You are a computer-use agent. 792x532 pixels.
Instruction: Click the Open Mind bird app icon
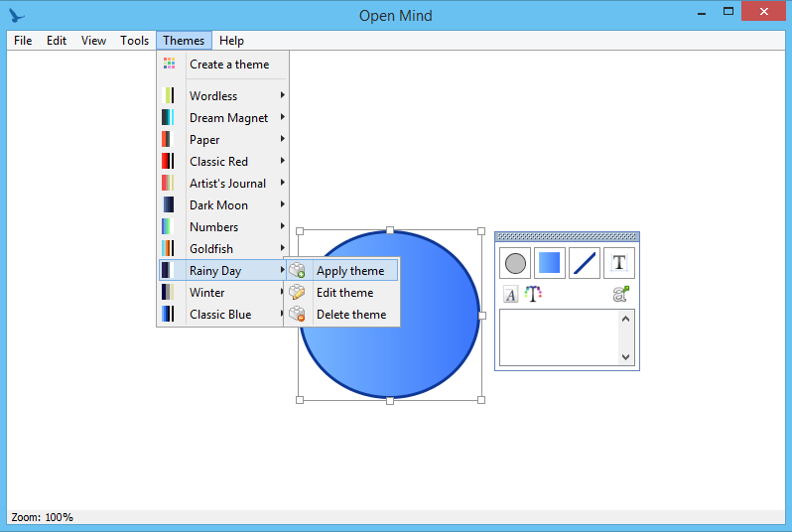click(x=16, y=16)
